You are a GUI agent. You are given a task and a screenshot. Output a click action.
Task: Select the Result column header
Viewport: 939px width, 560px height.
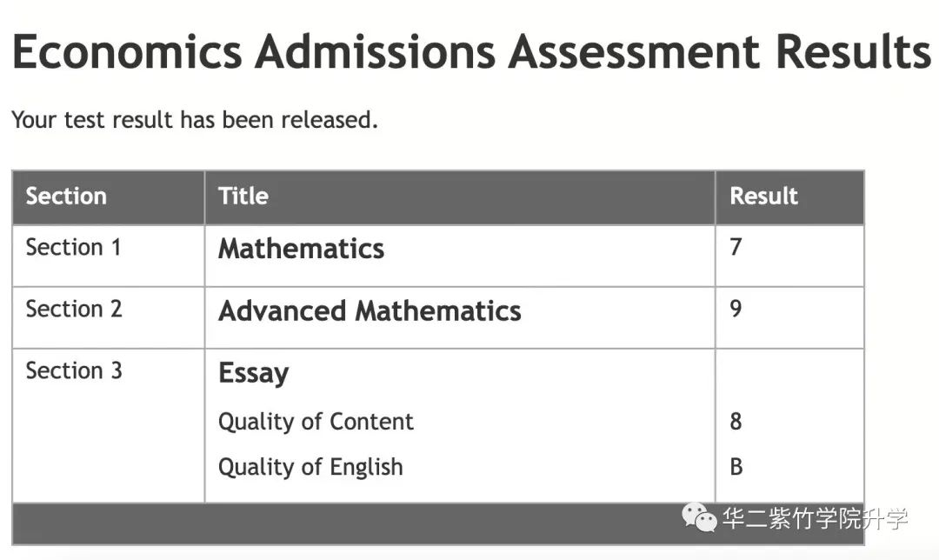[763, 196]
